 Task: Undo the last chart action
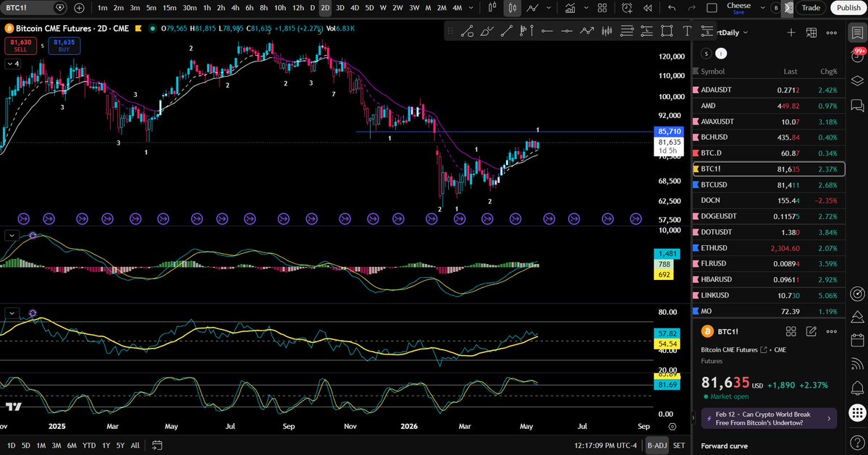click(x=672, y=8)
